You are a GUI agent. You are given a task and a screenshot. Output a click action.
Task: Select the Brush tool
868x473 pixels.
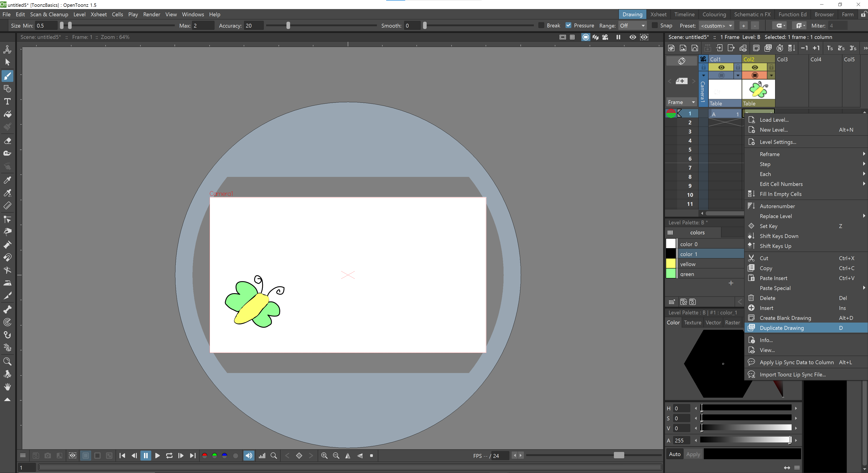[7, 76]
